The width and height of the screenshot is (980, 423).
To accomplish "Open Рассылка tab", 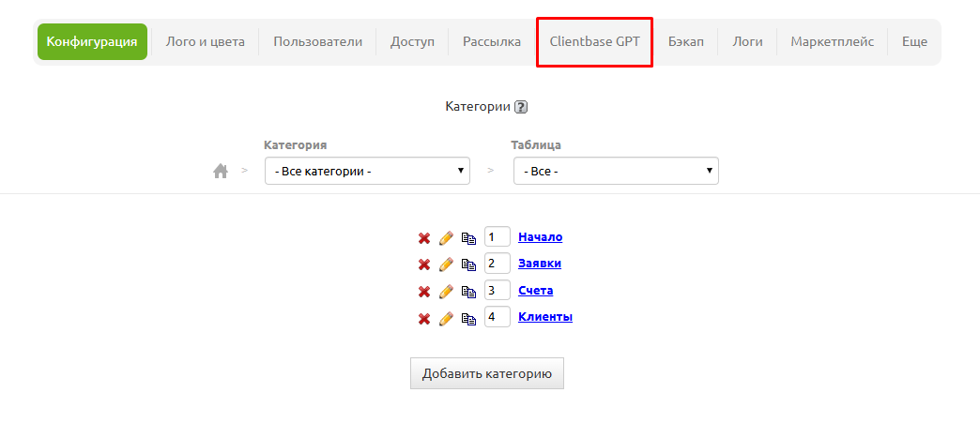I will point(492,42).
